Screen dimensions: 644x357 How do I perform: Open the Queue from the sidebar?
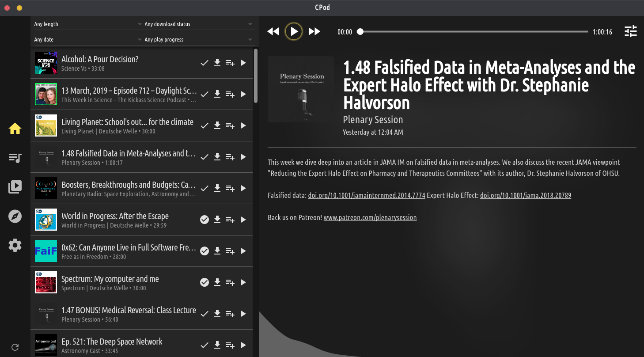click(15, 158)
